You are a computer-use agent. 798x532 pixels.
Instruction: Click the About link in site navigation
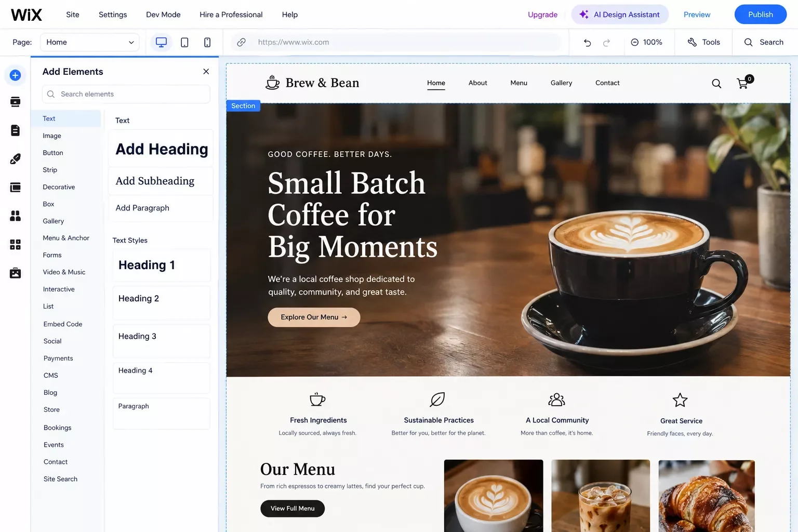(477, 83)
